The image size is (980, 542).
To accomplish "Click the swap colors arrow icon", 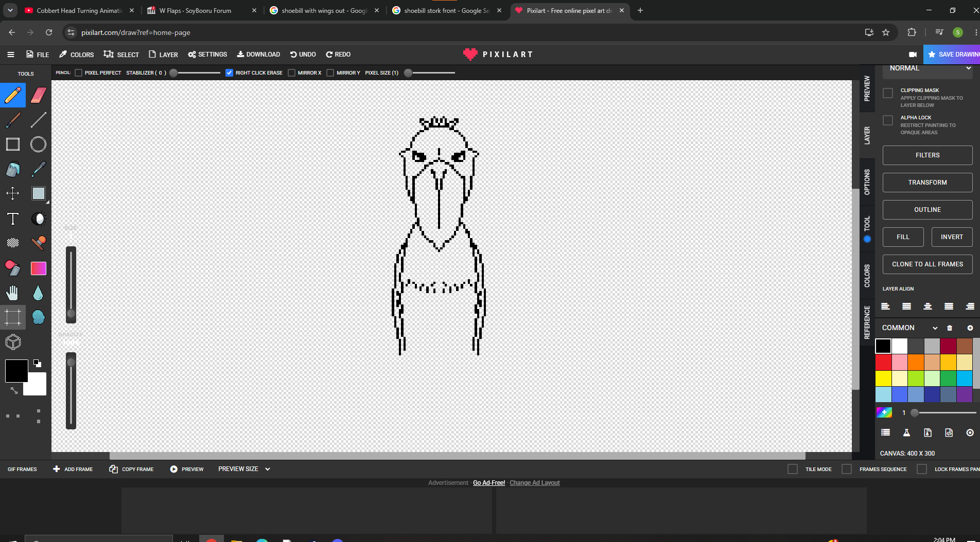I will tap(14, 391).
